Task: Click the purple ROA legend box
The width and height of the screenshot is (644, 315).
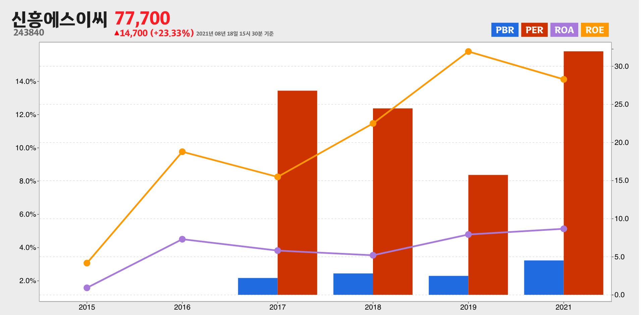Action: 564,30
